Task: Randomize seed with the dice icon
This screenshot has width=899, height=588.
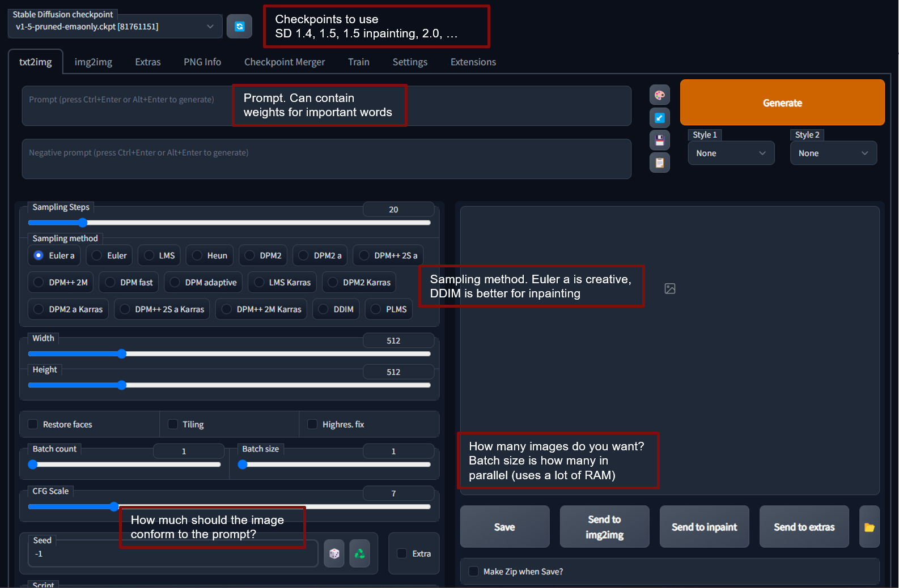Action: point(334,553)
